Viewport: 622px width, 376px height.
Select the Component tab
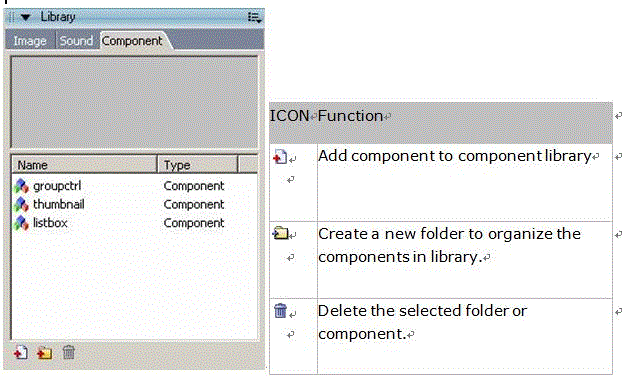click(132, 41)
